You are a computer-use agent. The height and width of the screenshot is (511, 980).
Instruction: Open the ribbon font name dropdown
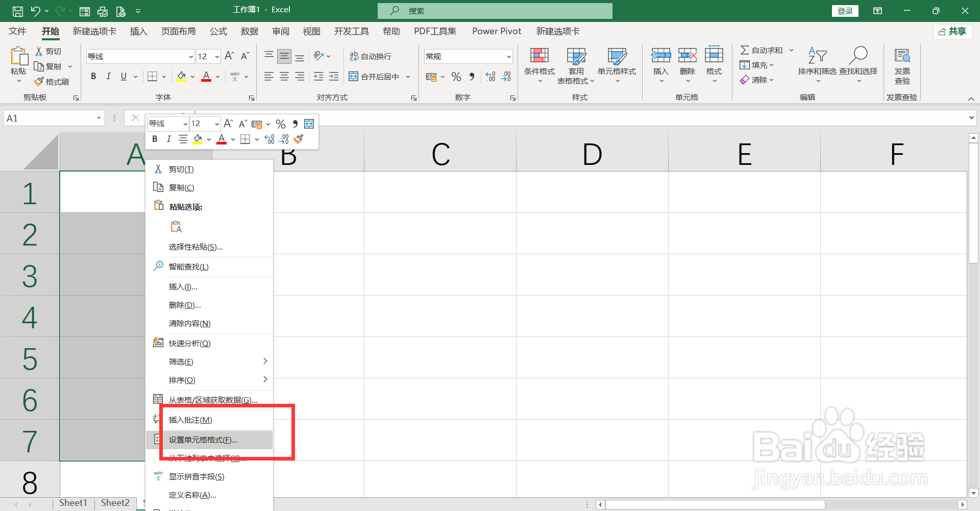tap(191, 57)
